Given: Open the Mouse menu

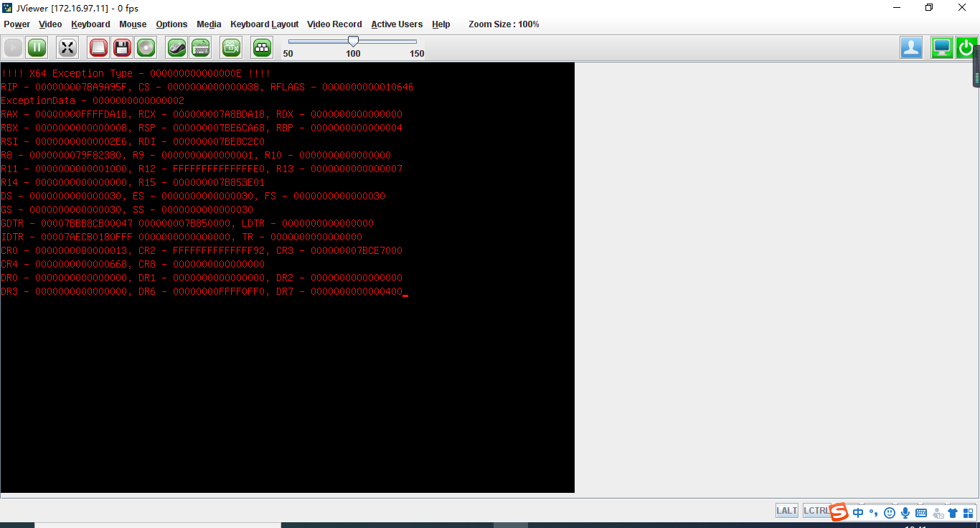Looking at the screenshot, I should [x=133, y=24].
